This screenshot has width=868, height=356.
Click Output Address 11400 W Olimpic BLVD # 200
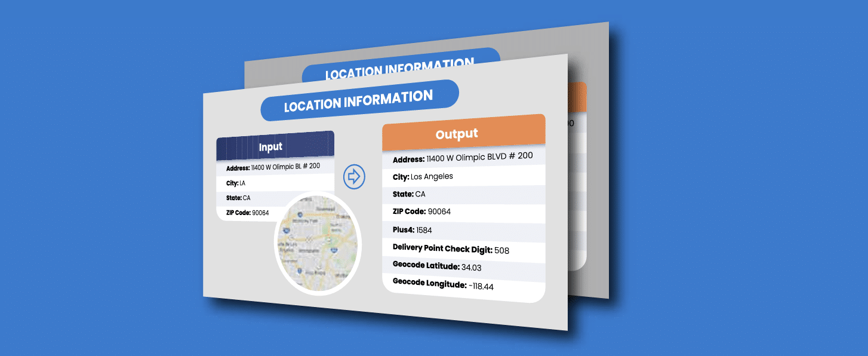(464, 158)
